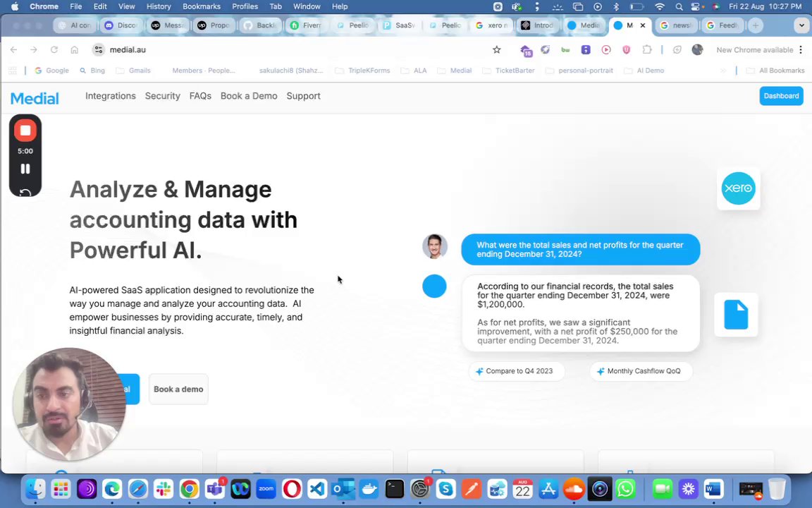This screenshot has width=812, height=508.
Task: Go back to the previous page
Action: pos(14,50)
